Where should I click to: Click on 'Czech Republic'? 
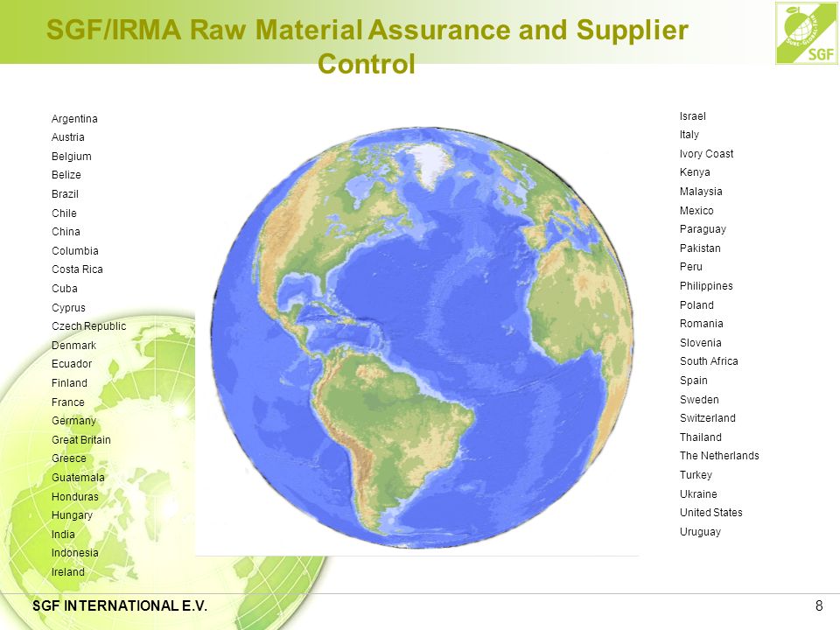[89, 326]
